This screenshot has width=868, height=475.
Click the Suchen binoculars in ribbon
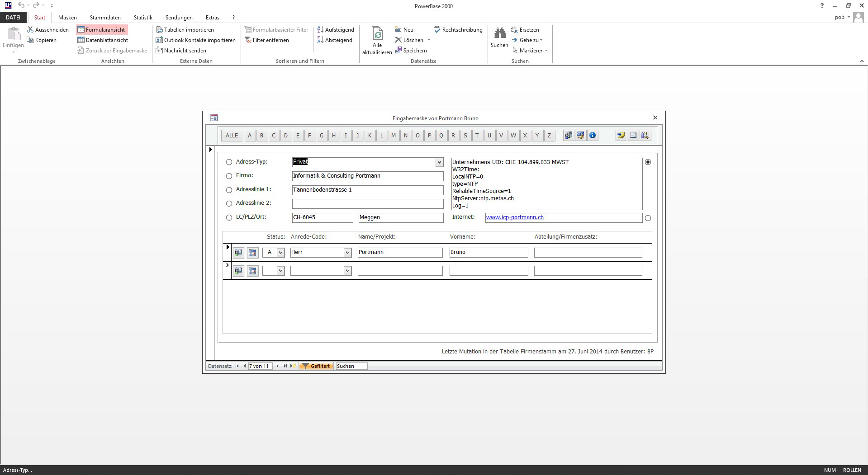pos(499,37)
